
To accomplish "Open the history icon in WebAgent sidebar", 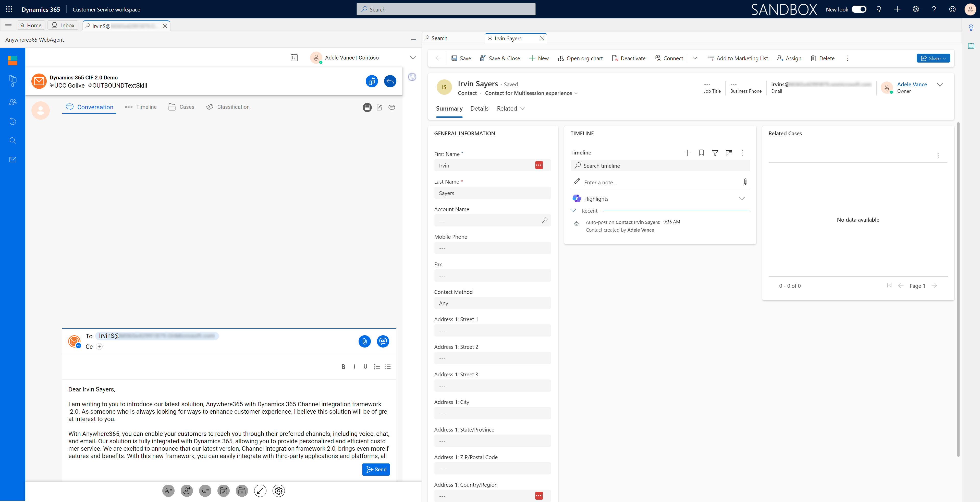I will [x=13, y=121].
